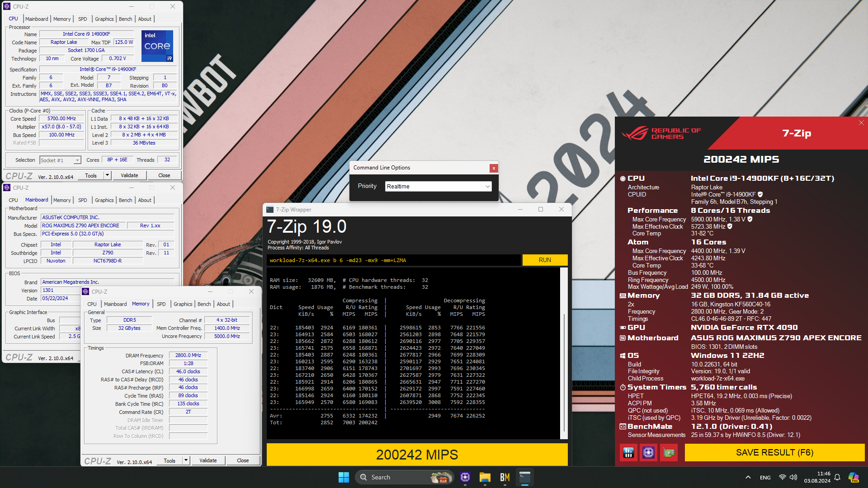
Task: Open the volume speaker icon in tray
Action: [793, 477]
